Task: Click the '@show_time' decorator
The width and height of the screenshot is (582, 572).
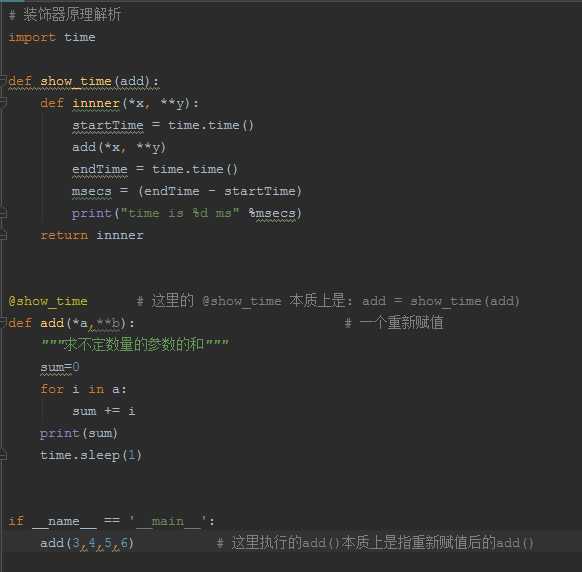Action: [48, 301]
